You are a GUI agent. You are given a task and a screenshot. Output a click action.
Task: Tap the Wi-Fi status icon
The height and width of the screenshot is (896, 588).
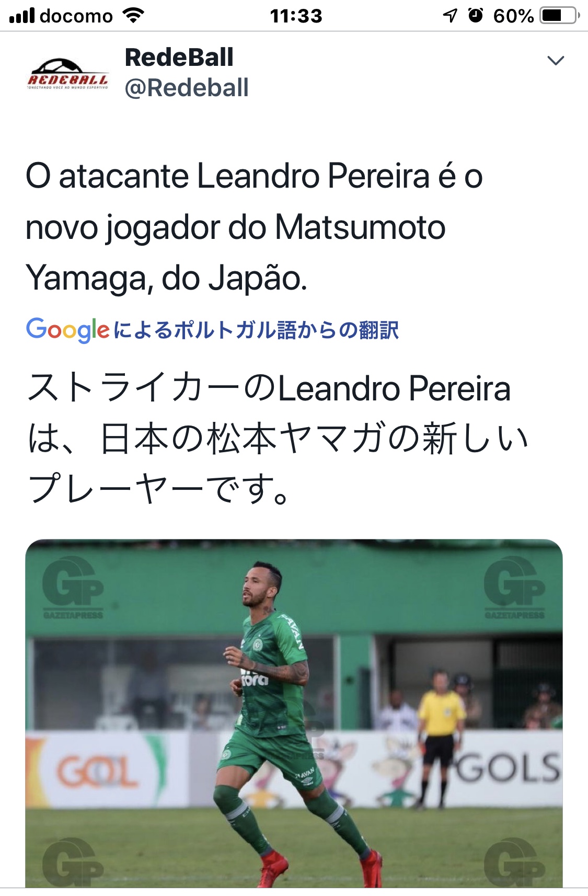(133, 16)
